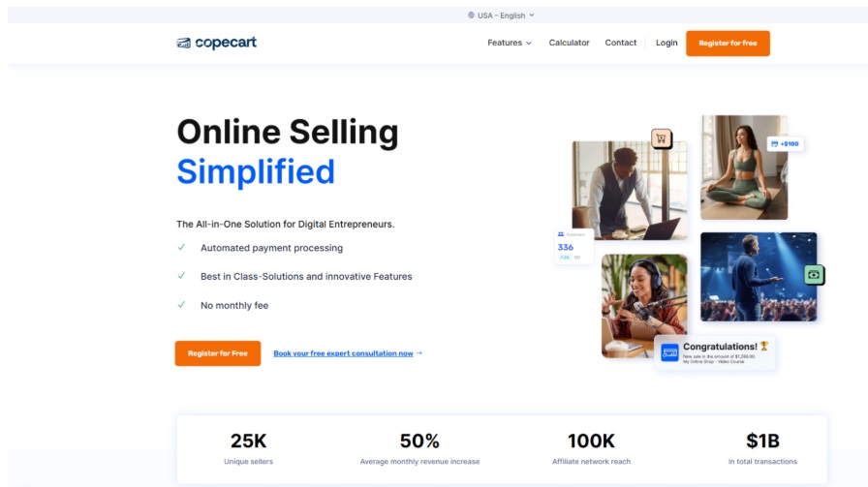This screenshot has height=487, width=868.
Task: Click checkmark beside No monthly fee
Action: click(181, 304)
